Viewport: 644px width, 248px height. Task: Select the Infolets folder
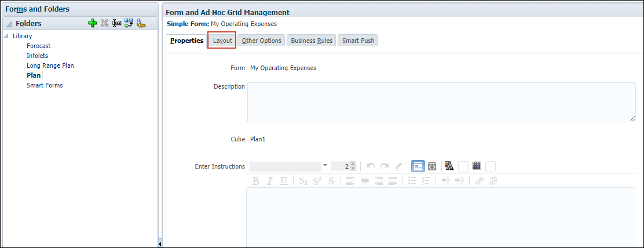click(38, 56)
